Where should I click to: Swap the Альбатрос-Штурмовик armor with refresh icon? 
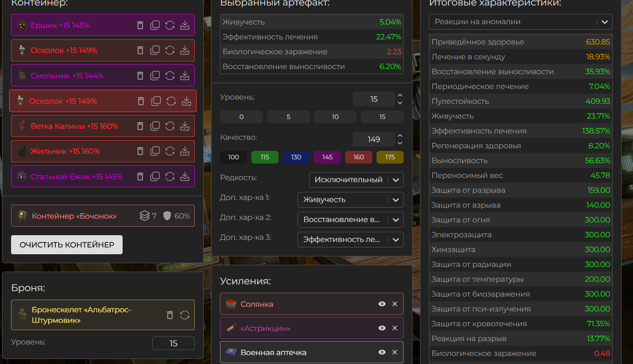coord(185,315)
